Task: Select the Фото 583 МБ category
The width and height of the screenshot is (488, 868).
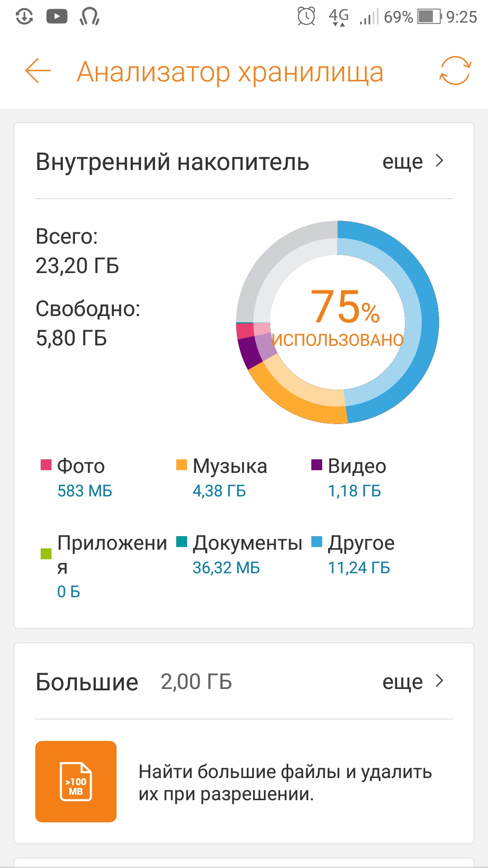Action: point(77,477)
